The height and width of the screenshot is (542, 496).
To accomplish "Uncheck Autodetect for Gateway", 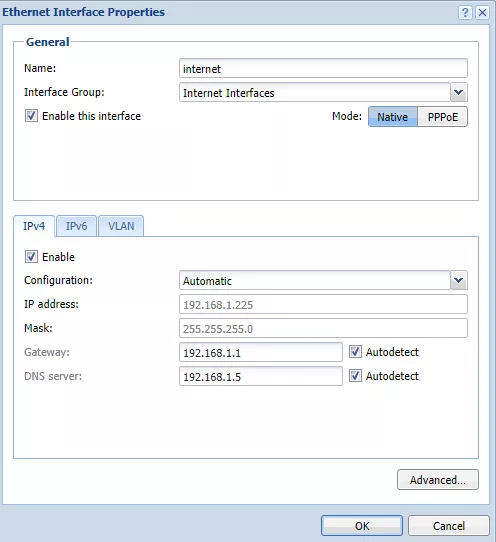I will [355, 352].
